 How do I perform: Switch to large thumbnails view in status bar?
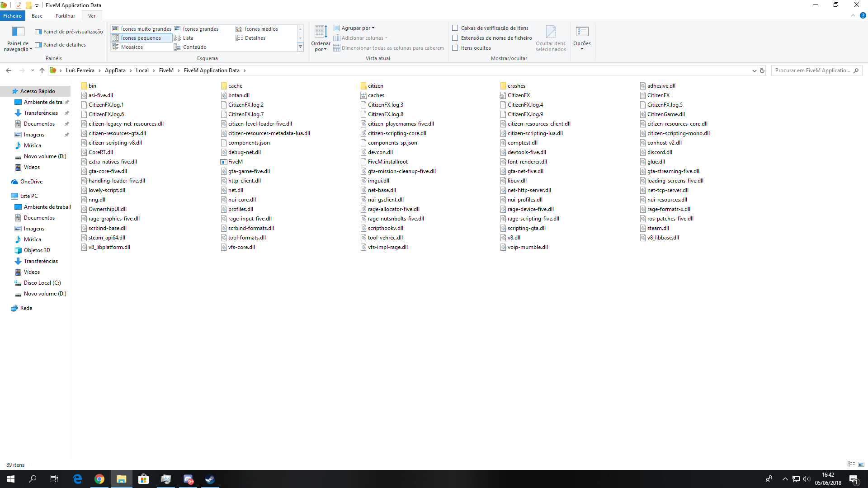click(861, 465)
